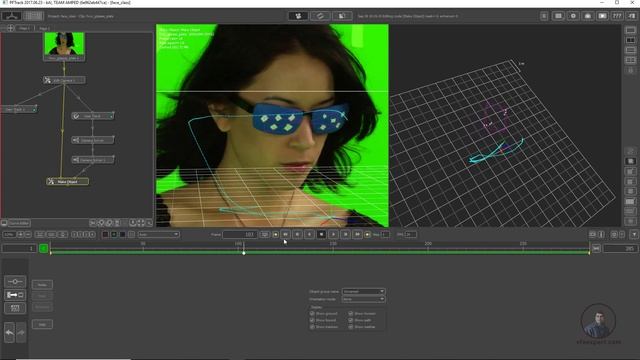640x360 pixels.
Task: Select the upper Camera Solver node
Action: (93, 140)
